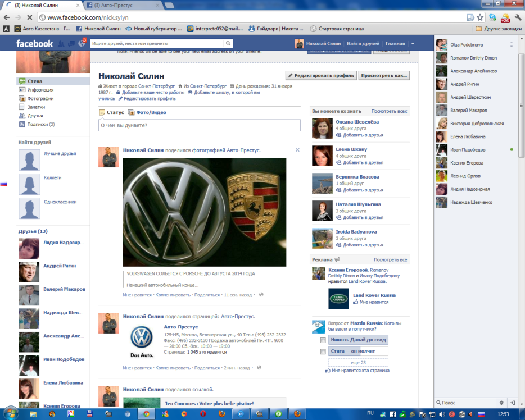525x420 pixels.
Task: Collapse chat sidebar arrow icon
Action: point(513,403)
